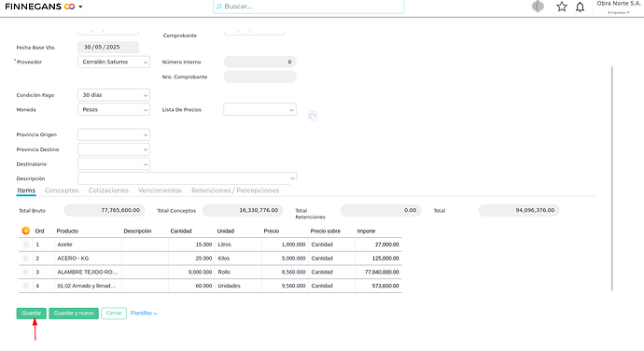Click the Total Retenciones value field
This screenshot has width=644, height=351.
click(381, 210)
